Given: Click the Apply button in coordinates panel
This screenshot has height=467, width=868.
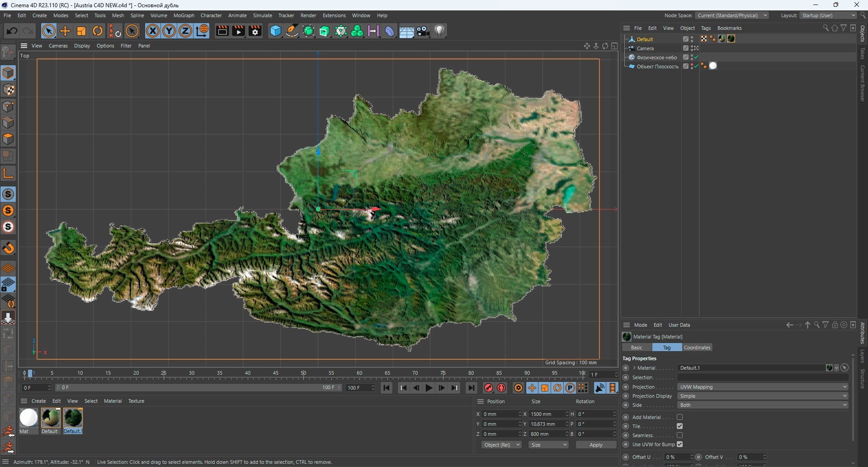Looking at the screenshot, I should tap(596, 445).
